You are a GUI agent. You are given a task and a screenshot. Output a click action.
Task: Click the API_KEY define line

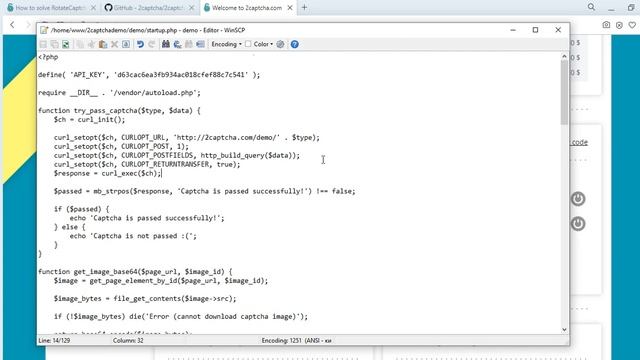pyautogui.click(x=149, y=75)
